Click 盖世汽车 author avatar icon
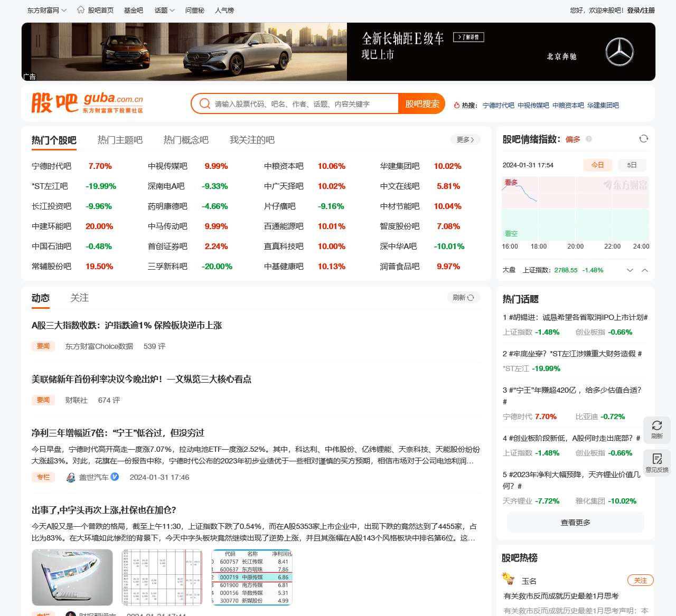The image size is (676, 616). tap(71, 477)
